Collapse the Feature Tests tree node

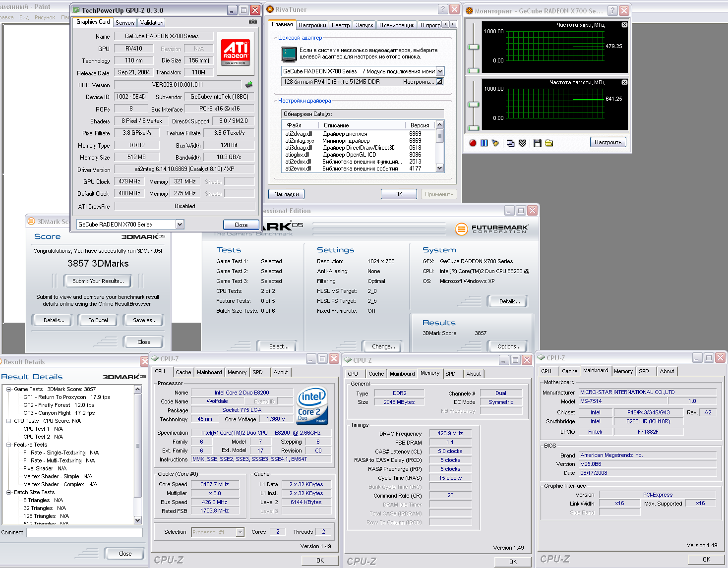tap(9, 445)
